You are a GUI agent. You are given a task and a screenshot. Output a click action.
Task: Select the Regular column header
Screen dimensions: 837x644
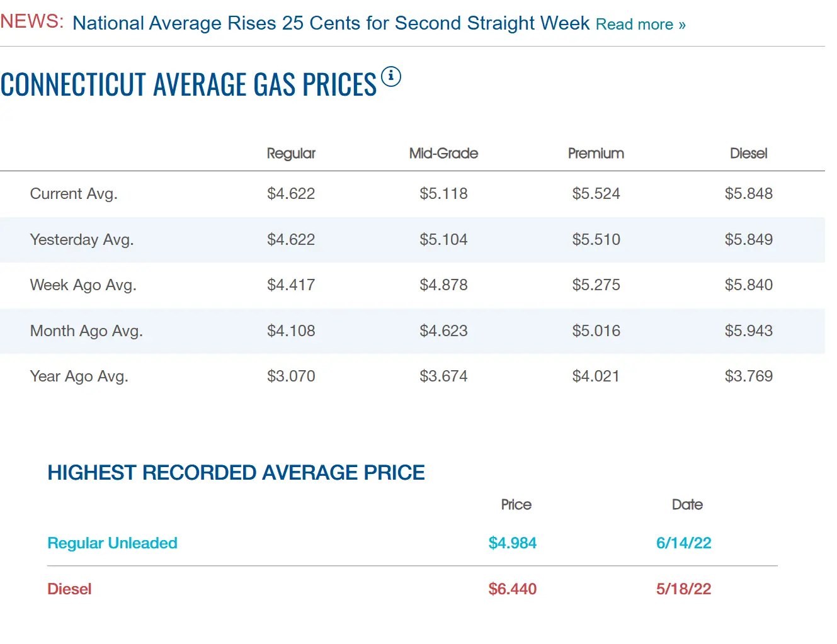(291, 154)
